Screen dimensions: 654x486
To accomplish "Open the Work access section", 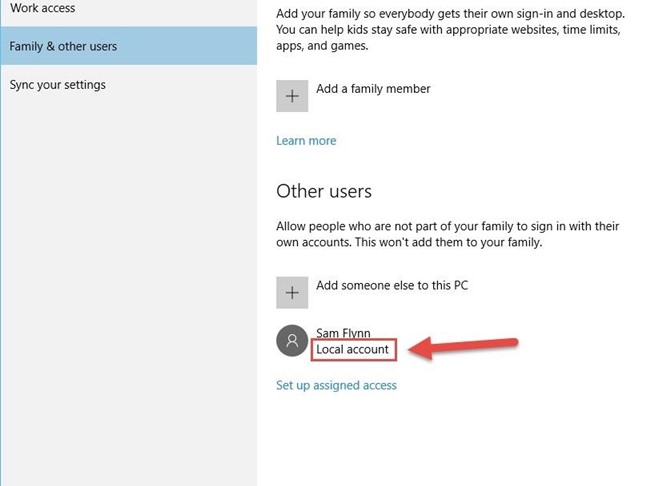I will pos(42,8).
